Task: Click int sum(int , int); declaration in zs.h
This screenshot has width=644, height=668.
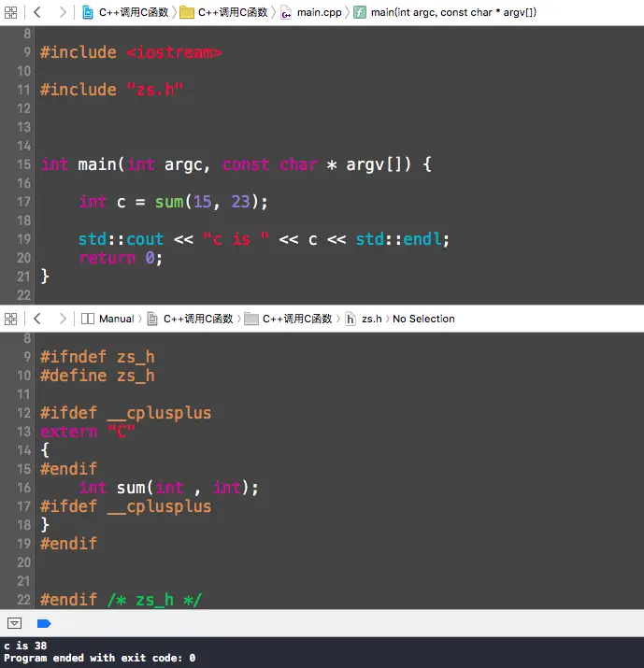Action: pyautogui.click(x=169, y=488)
